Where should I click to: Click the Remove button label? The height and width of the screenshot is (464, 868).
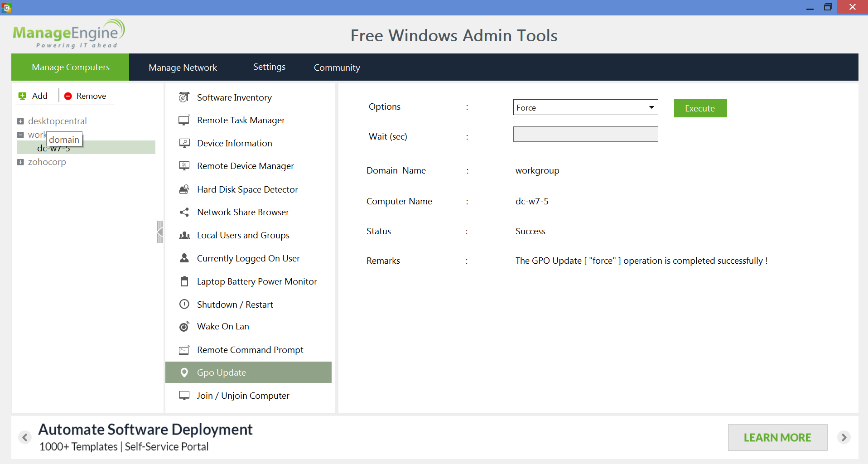click(x=91, y=96)
